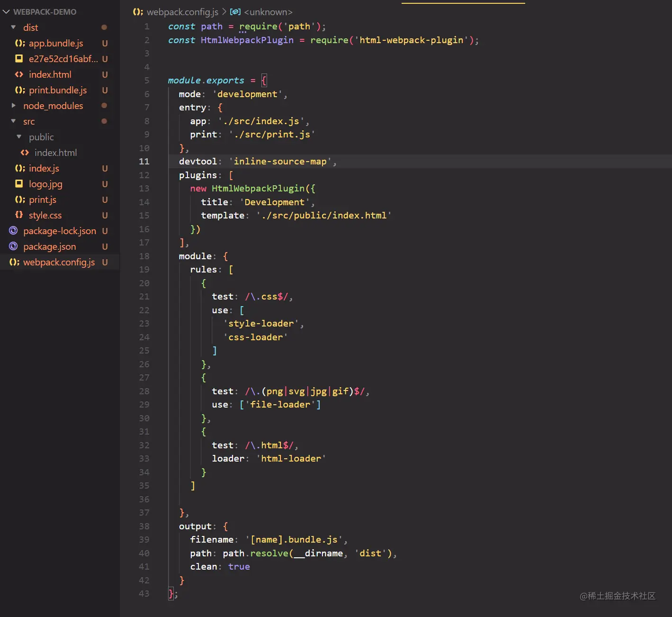Click the image file icon of e27e52cd16abf
672x617 pixels.
(x=19, y=59)
